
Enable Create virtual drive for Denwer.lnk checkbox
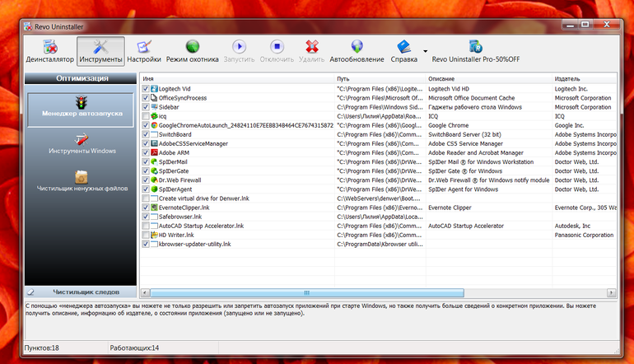pos(146,198)
